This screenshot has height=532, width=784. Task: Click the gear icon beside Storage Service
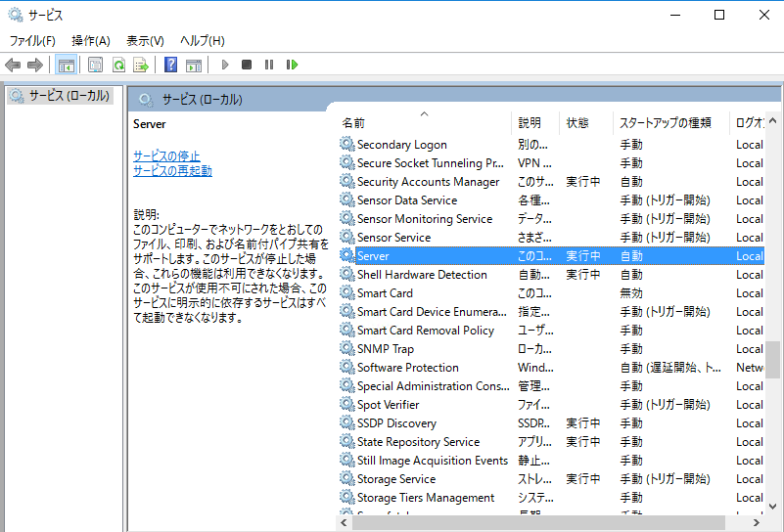click(x=347, y=478)
